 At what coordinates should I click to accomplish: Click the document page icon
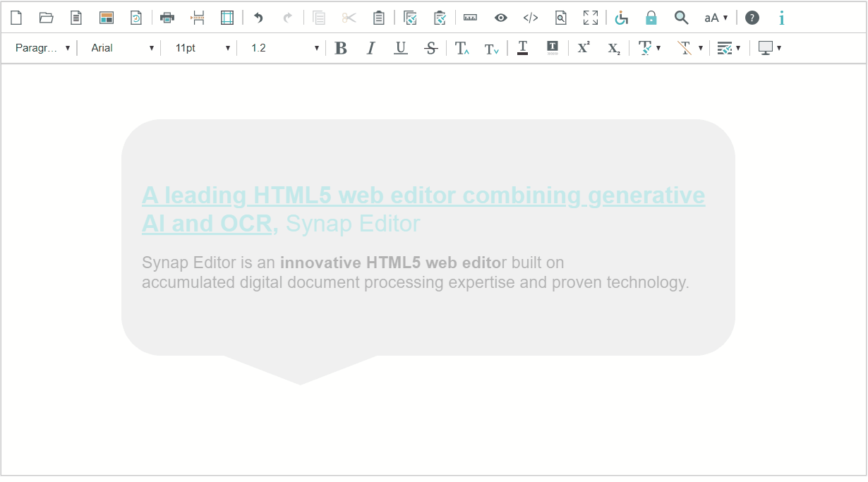tap(76, 18)
